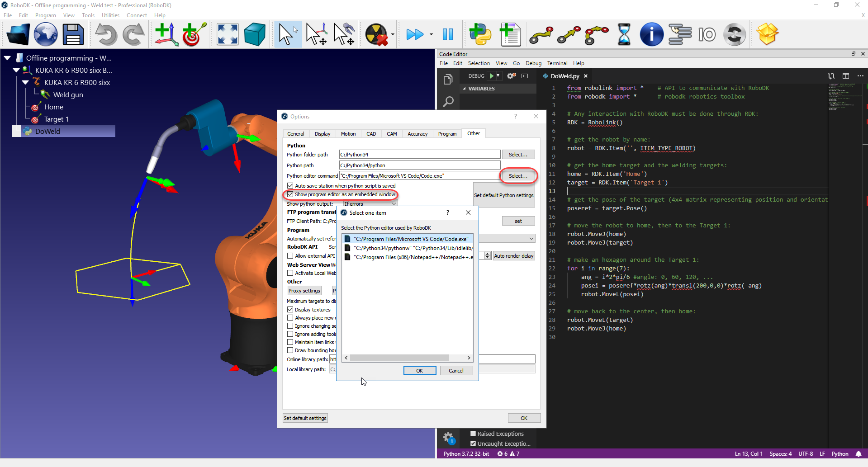Open Show python output dropdown

coord(370,204)
